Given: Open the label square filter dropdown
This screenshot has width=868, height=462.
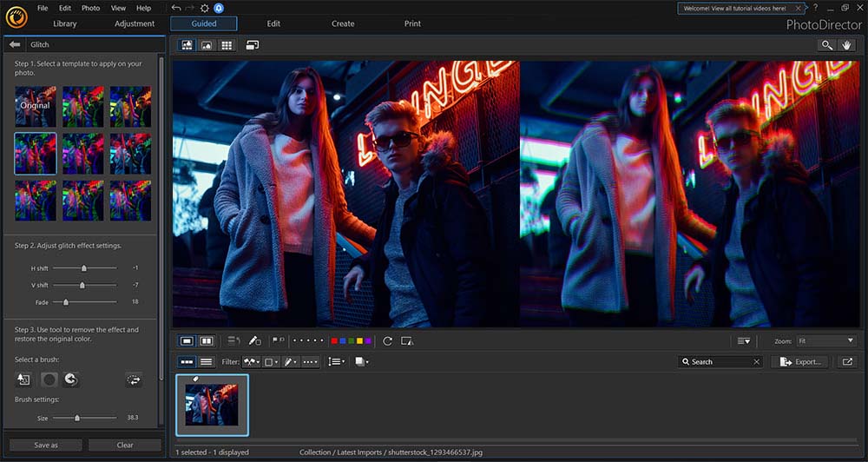Looking at the screenshot, I should [271, 362].
